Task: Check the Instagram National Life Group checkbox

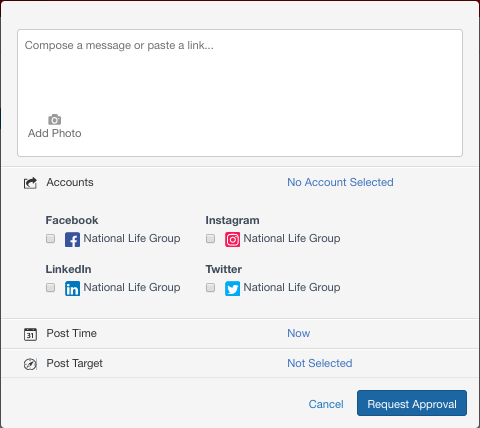Action: (x=210, y=238)
